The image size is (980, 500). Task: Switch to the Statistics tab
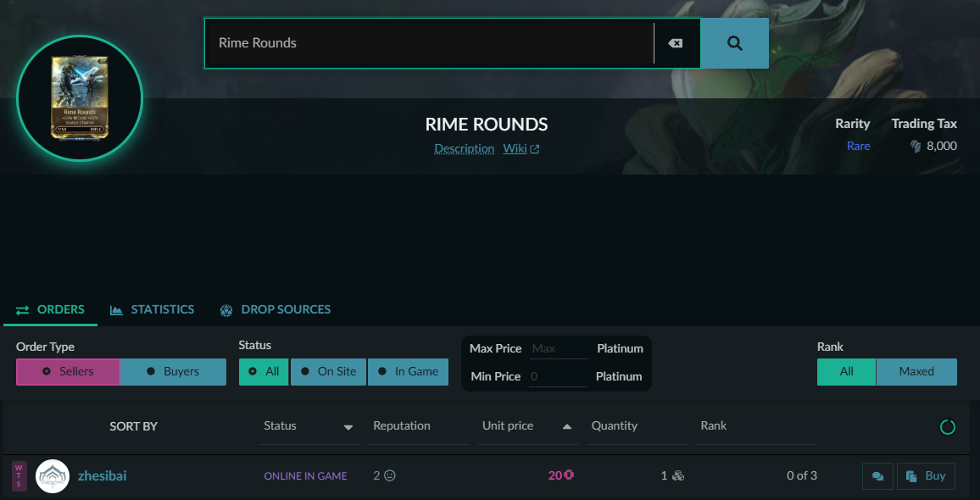(x=152, y=309)
